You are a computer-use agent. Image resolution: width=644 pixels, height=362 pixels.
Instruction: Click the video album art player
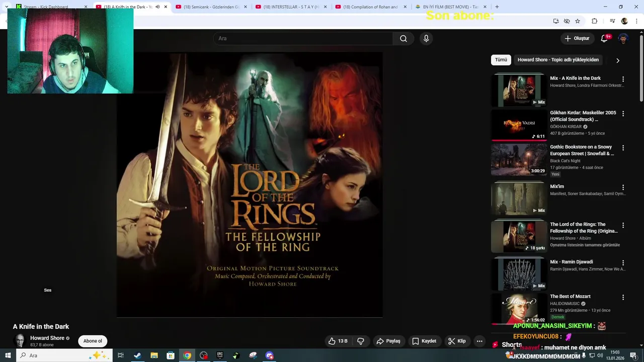[x=250, y=185]
